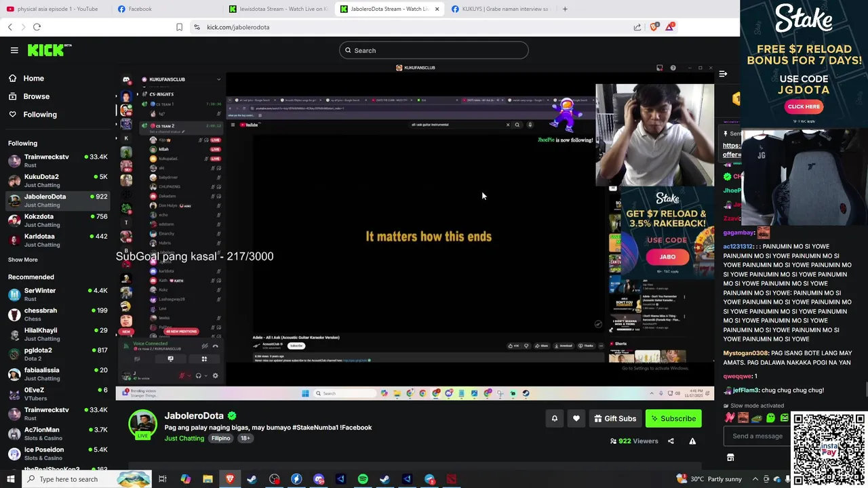Screen dimensions: 868x488
Task: Collapse the Kick chat panel
Action: [x=723, y=74]
